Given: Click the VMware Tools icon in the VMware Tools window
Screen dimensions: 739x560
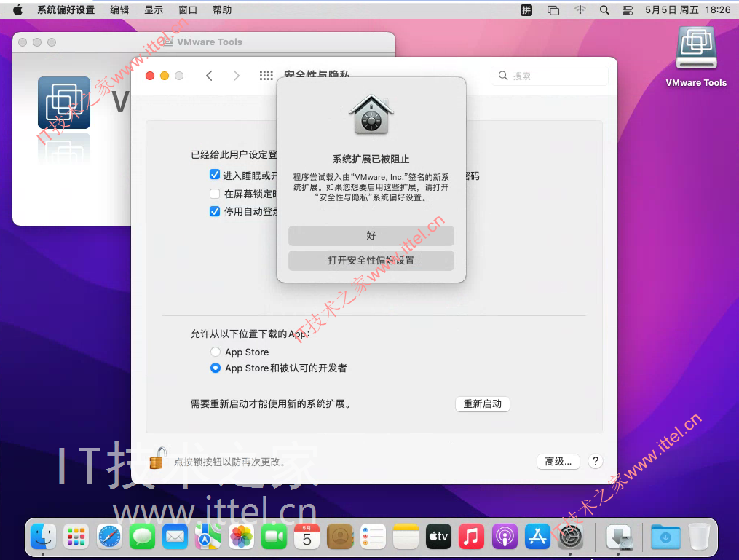Looking at the screenshot, I should coord(64,102).
